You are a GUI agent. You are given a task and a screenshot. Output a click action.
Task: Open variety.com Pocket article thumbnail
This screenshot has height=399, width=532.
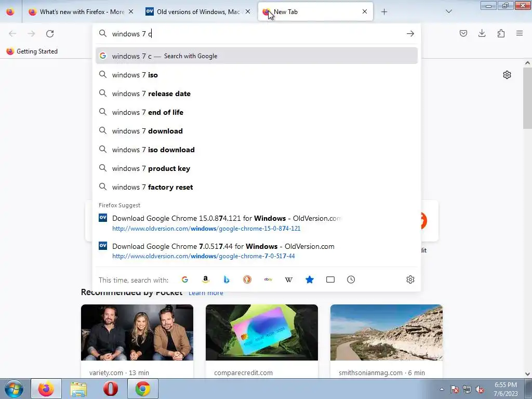(137, 332)
